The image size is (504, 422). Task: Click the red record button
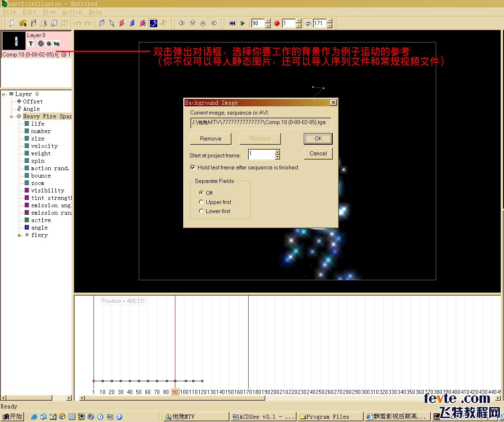277,23
